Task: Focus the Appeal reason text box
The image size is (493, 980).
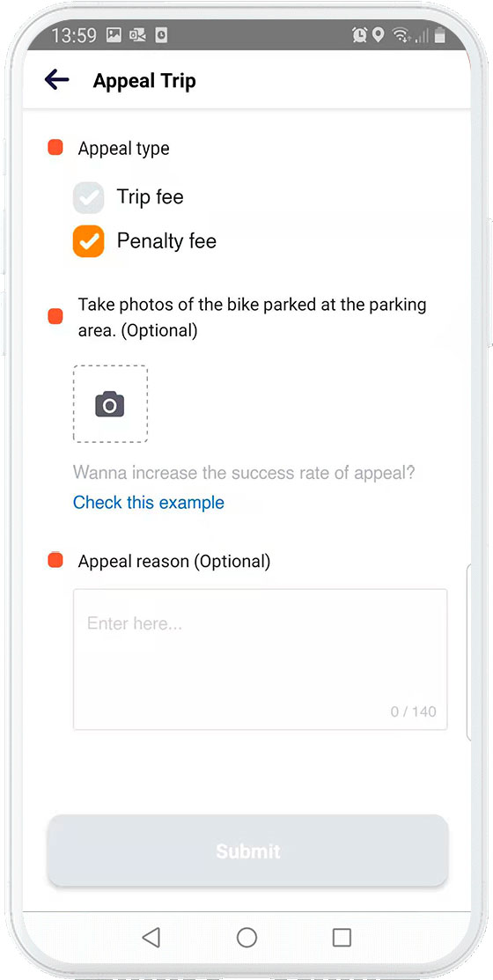Action: coord(260,659)
